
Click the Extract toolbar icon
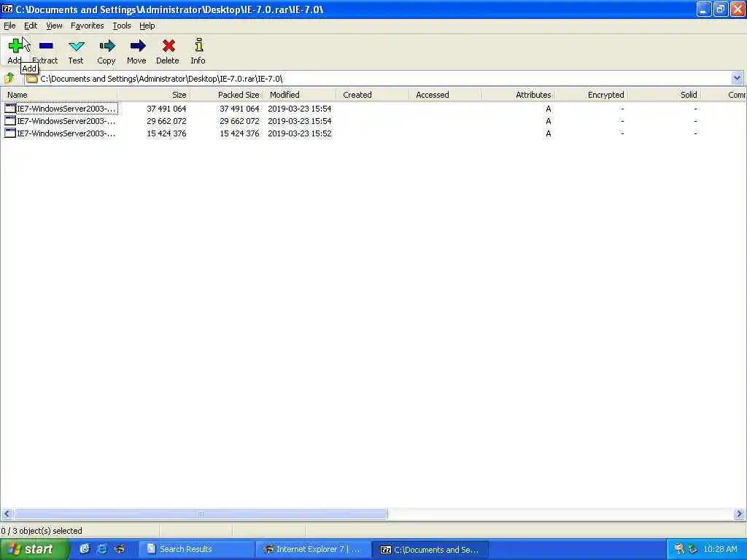pyautogui.click(x=46, y=46)
